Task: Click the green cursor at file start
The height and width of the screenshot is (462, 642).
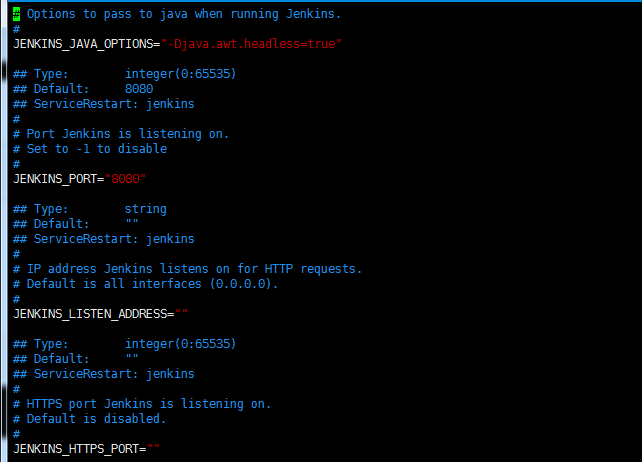Action: point(16,14)
